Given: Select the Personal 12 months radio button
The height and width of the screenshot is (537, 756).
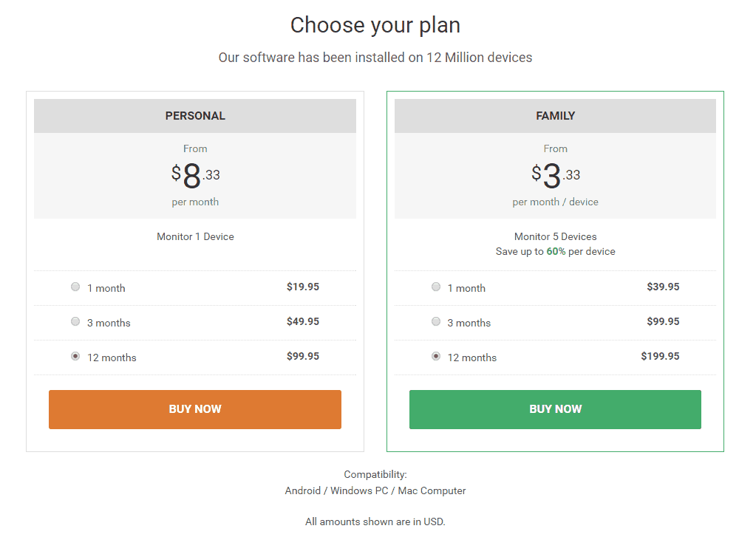Looking at the screenshot, I should [x=75, y=356].
